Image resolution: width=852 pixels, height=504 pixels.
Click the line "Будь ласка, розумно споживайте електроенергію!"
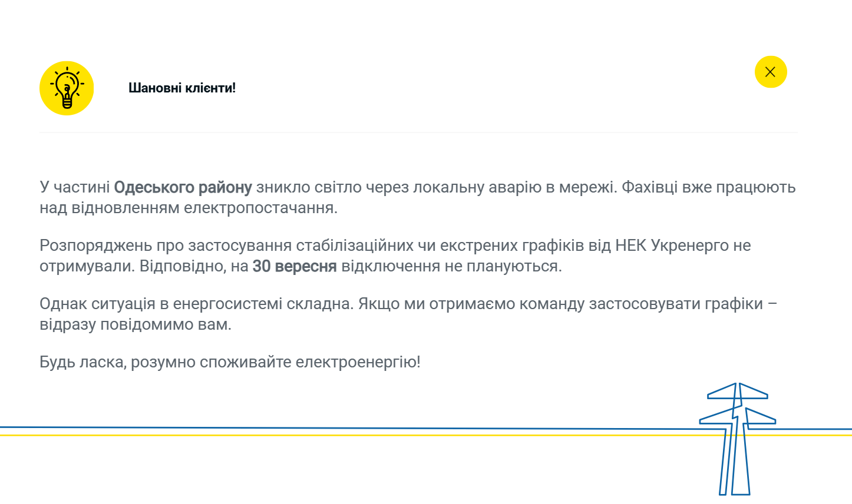pyautogui.click(x=230, y=362)
